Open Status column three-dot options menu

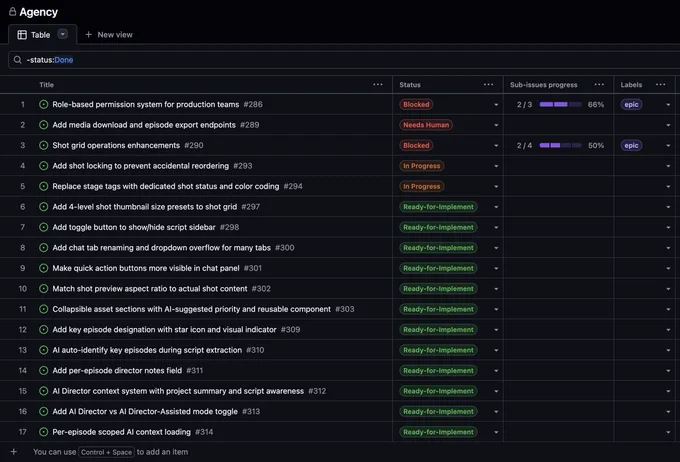click(488, 85)
